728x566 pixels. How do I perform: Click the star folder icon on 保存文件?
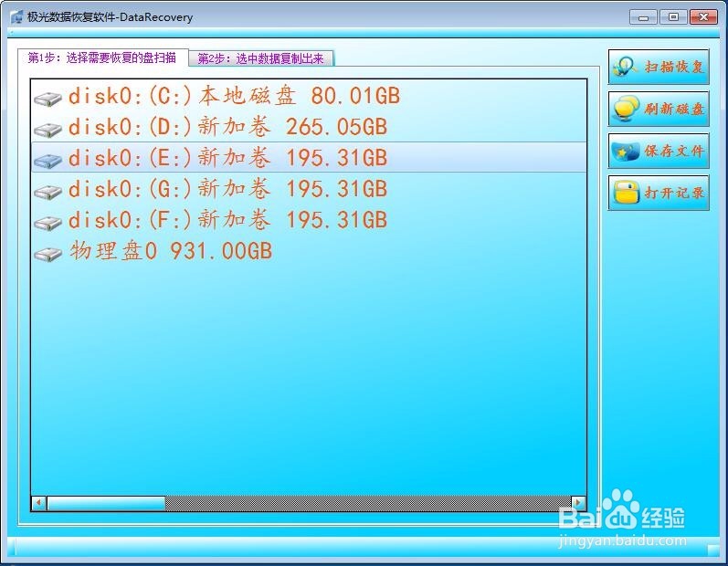point(626,152)
